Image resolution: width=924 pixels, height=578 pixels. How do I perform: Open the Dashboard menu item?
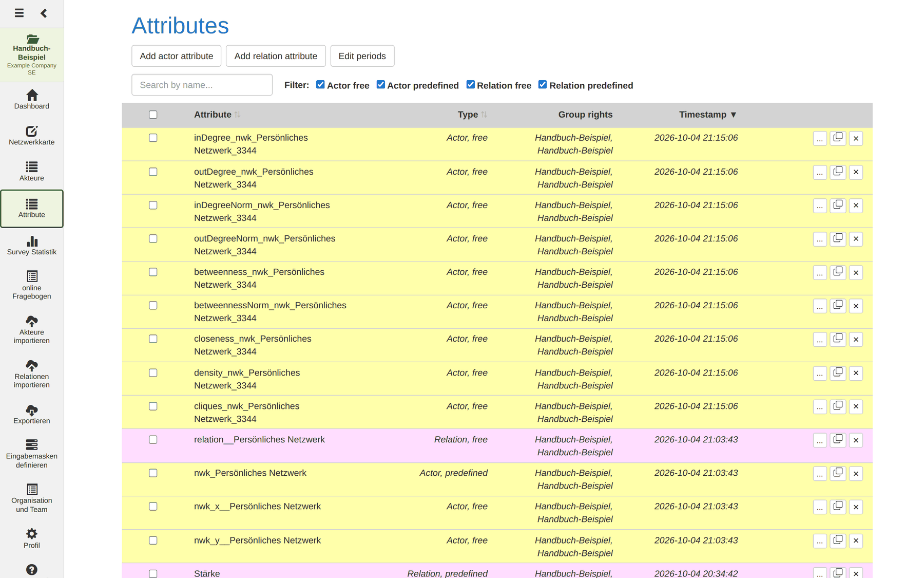[x=32, y=100]
